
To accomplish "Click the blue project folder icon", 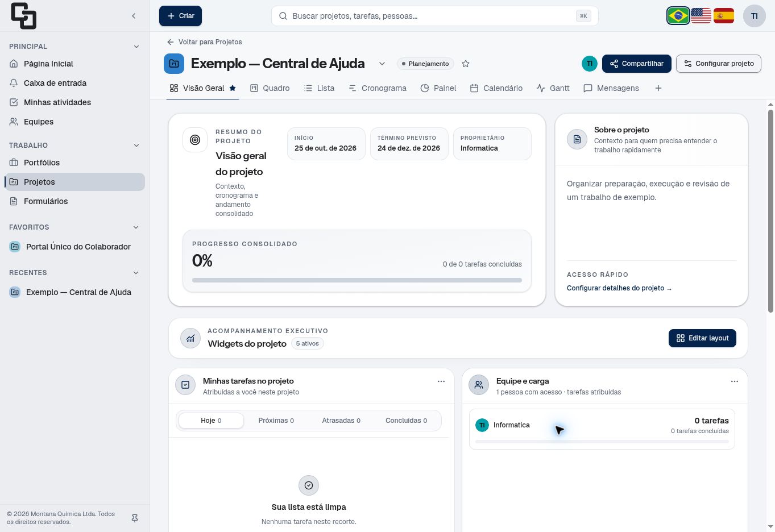I will click(x=174, y=64).
